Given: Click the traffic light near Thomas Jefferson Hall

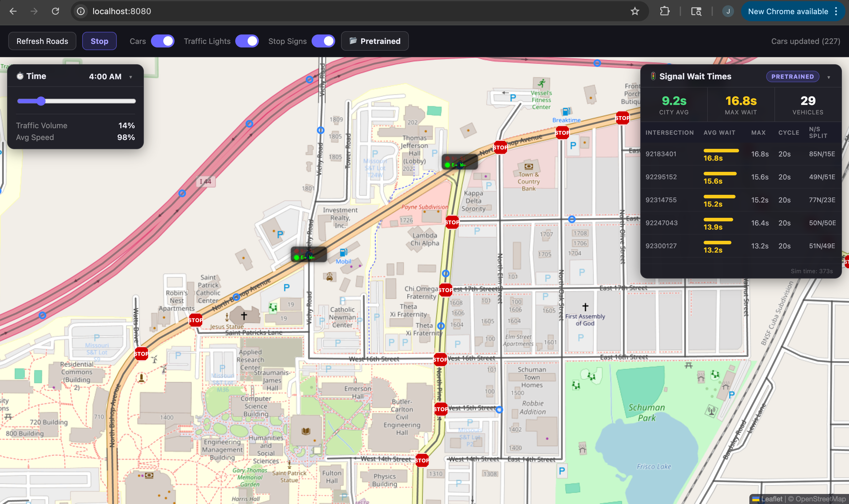Looking at the screenshot, I should [460, 162].
